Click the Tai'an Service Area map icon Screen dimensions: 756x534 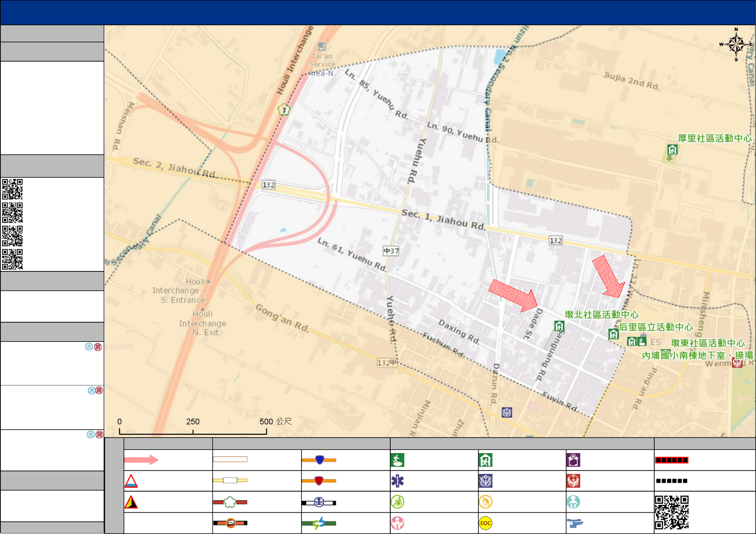[x=322, y=46]
